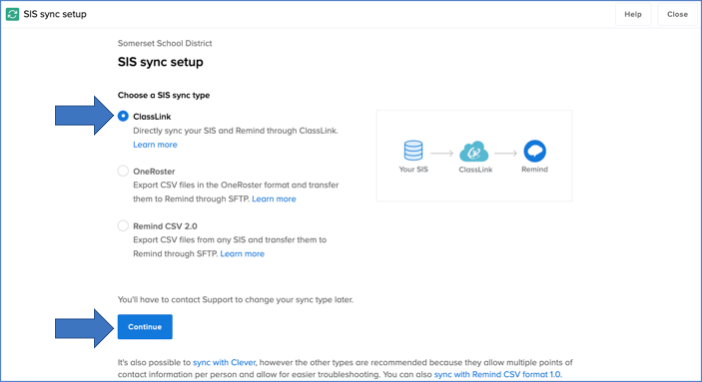702x382 pixels.
Task: Close the SIS sync setup
Action: click(677, 14)
